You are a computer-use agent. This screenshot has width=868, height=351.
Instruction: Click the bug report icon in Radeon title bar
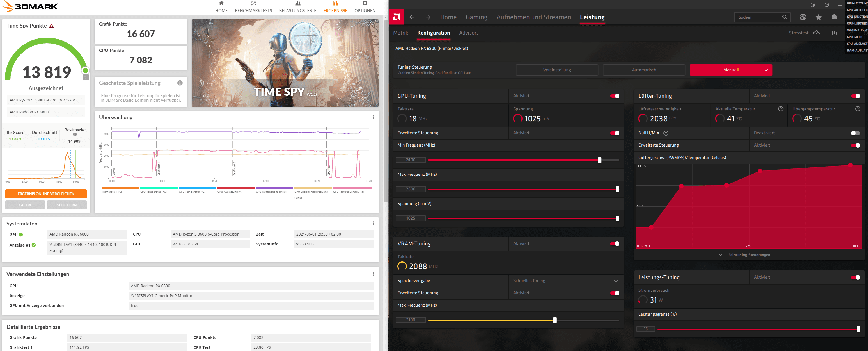[813, 5]
